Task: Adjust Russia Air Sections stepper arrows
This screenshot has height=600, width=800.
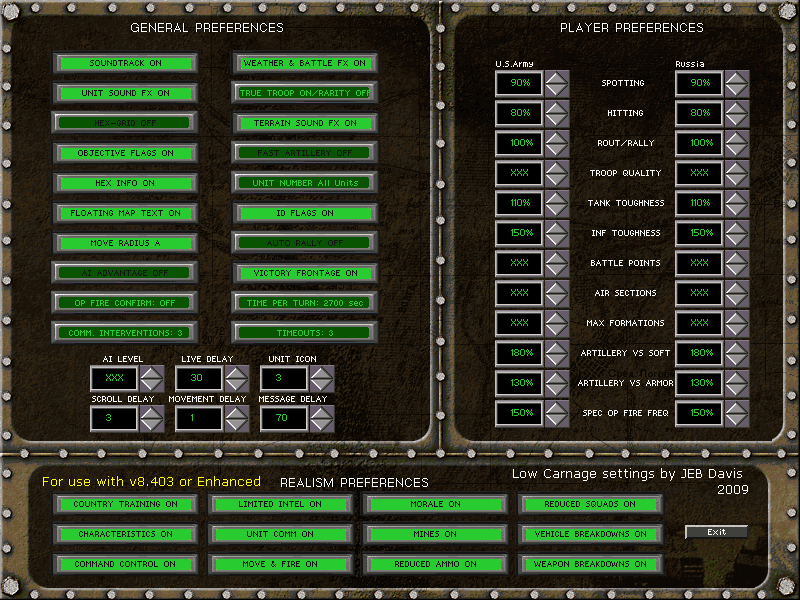Action: (x=737, y=293)
